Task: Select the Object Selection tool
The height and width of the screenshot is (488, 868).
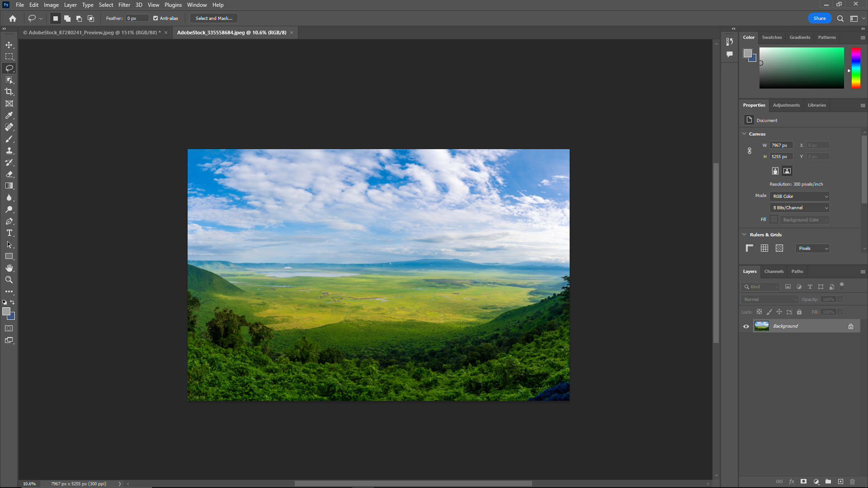Action: (x=9, y=80)
